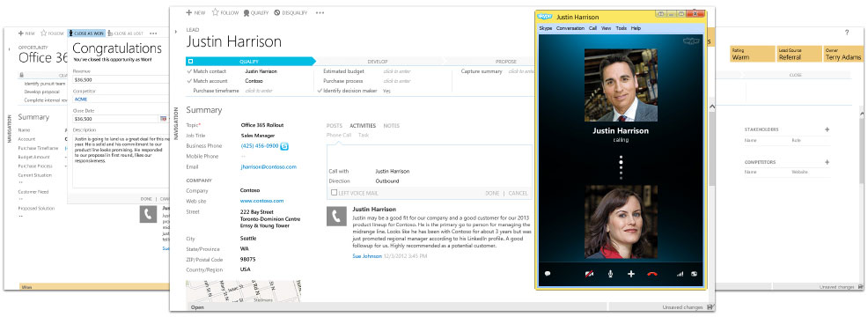
Task: Hang up the call with red phone button
Action: click(651, 274)
